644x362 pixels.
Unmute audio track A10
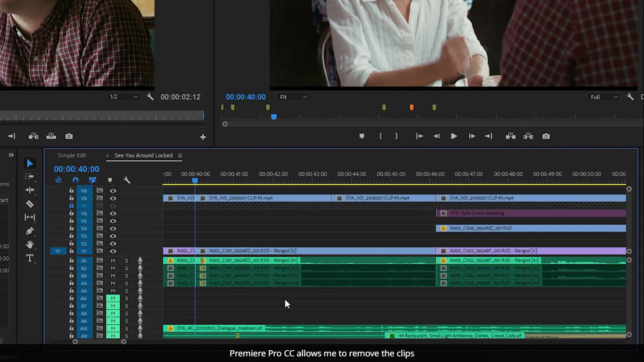click(x=113, y=329)
